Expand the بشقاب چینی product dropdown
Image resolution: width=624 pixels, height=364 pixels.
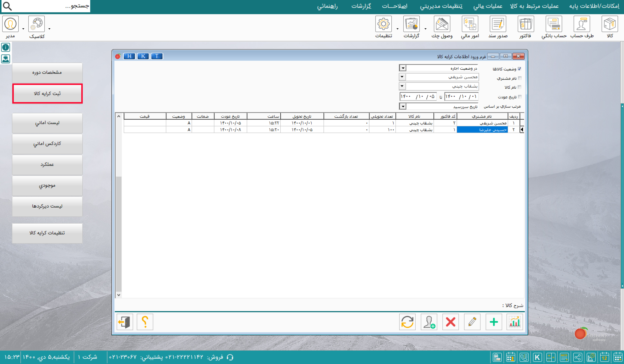(402, 86)
